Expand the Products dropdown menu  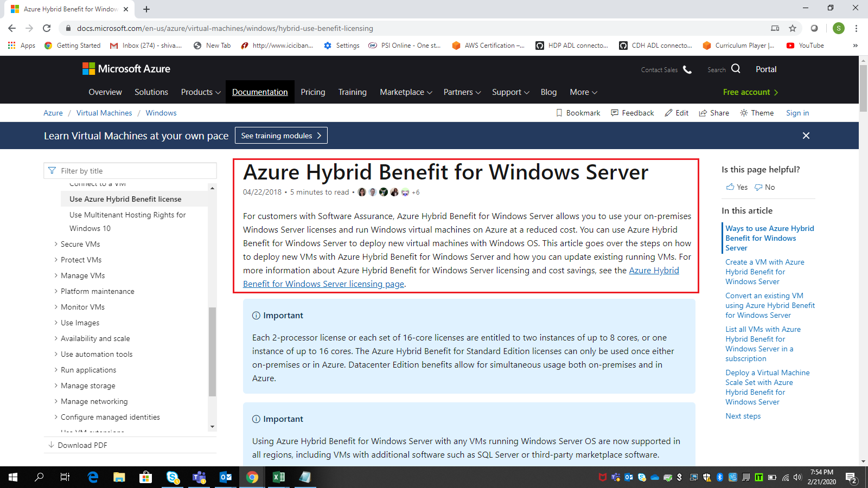(x=201, y=92)
